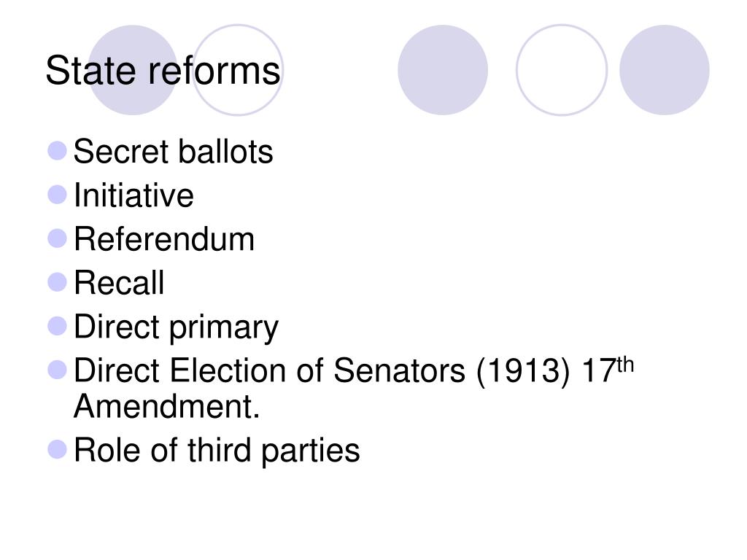Click the rightmost filled lavender circle
Screen dimensions: 747x560
(x=664, y=70)
